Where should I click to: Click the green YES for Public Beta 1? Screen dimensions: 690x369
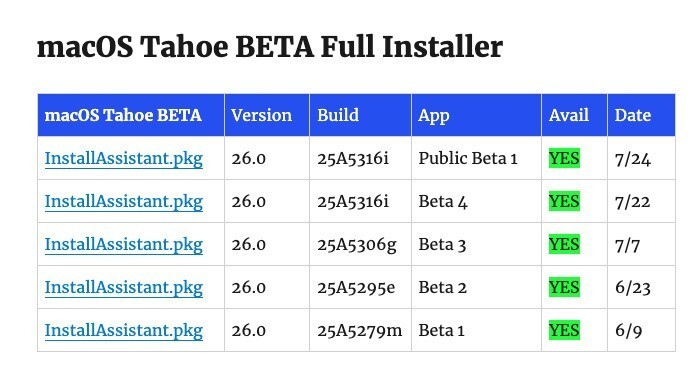click(564, 158)
